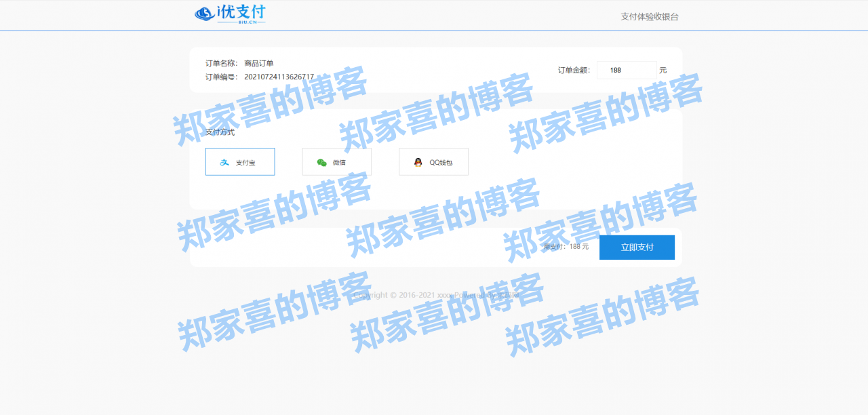Click the order amount field showing 188
The image size is (868, 415).
(x=627, y=70)
